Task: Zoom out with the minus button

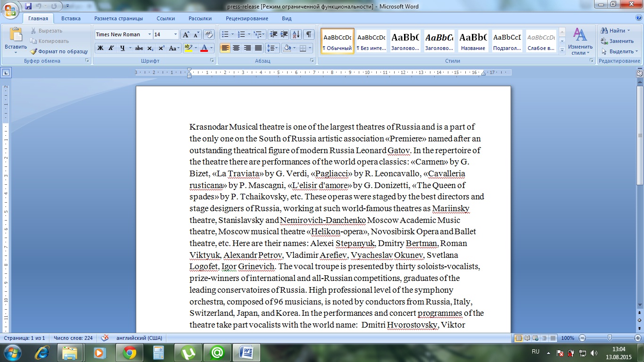Action: tap(582, 338)
